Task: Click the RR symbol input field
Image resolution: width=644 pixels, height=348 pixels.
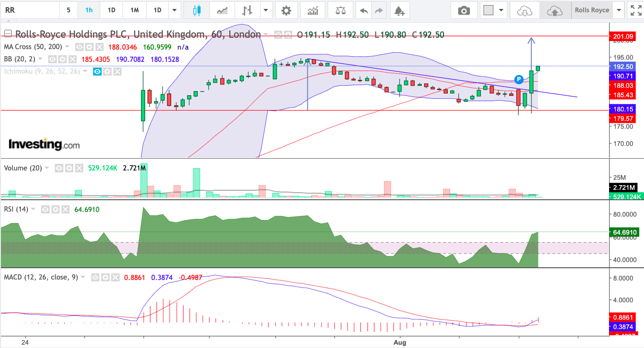Action: coord(29,10)
